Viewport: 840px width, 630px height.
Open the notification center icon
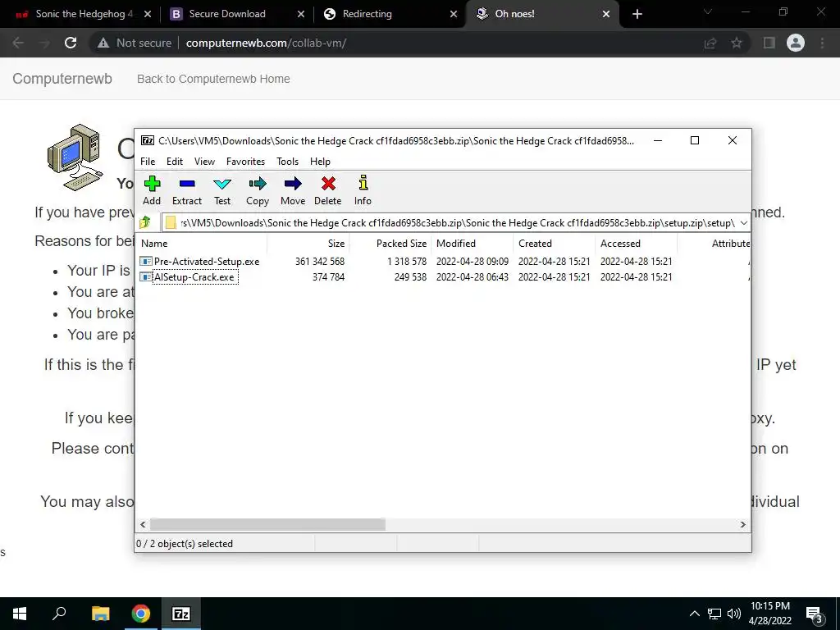815,614
